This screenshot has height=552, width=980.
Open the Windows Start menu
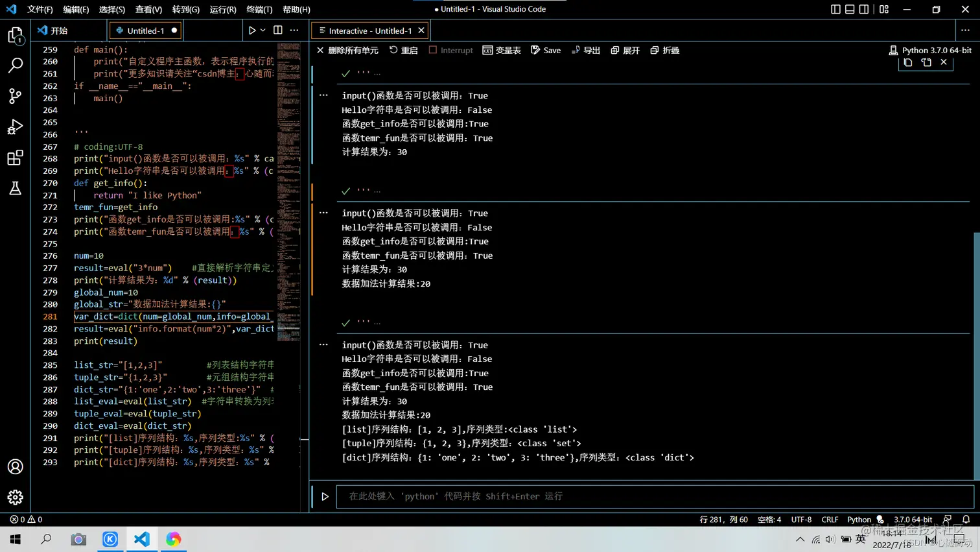coord(16,539)
